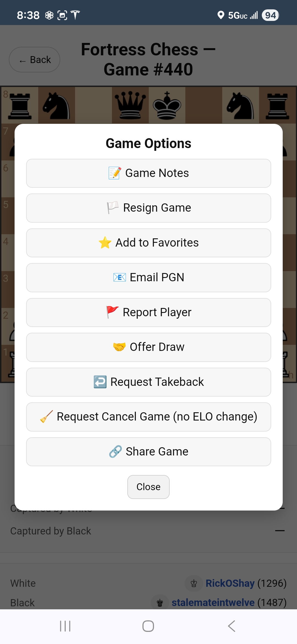Viewport: 297px width, 644px height.
Task: Tap the envelope icon for Email PGN
Action: [119, 277]
